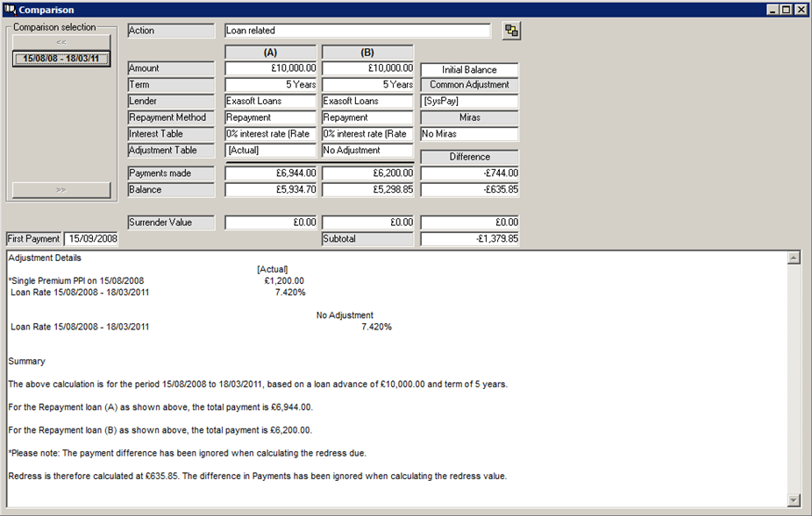The width and height of the screenshot is (812, 516).
Task: Click the First Payment label
Action: pyautogui.click(x=33, y=239)
